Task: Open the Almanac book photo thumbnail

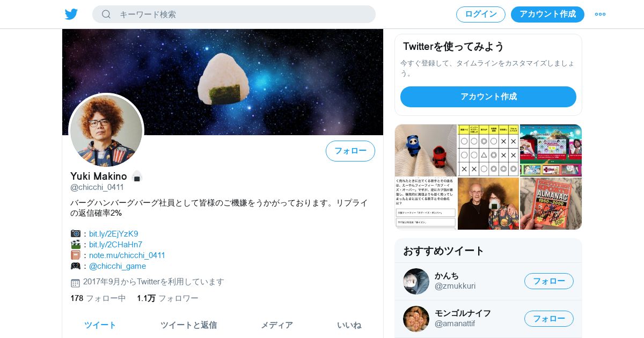Action: click(551, 204)
